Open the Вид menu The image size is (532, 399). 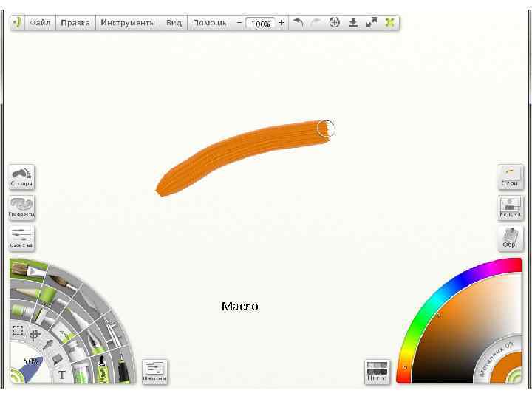174,23
